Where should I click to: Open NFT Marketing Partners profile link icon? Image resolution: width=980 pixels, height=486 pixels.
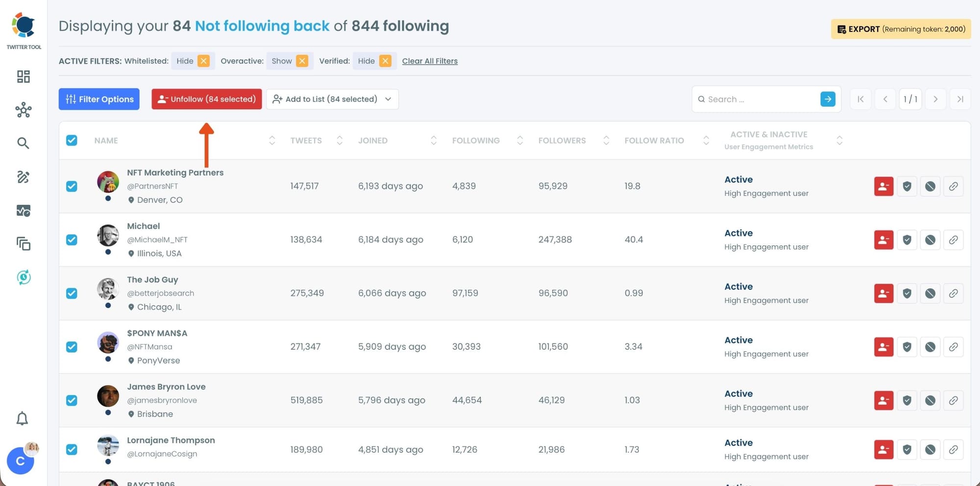[953, 186]
